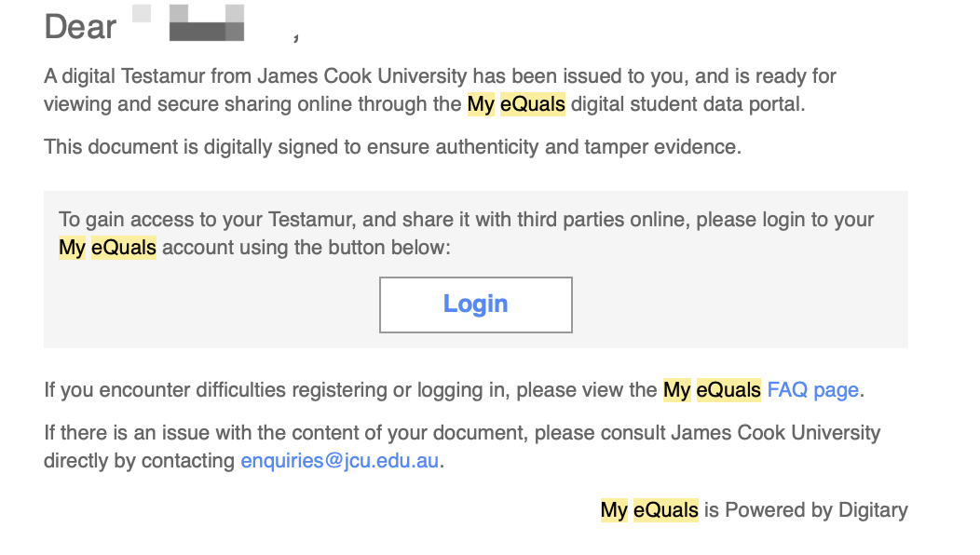Screen dimensions: 980x555
Task: Click highlighted My eQuals before 'account using the button'
Action: pos(107,247)
